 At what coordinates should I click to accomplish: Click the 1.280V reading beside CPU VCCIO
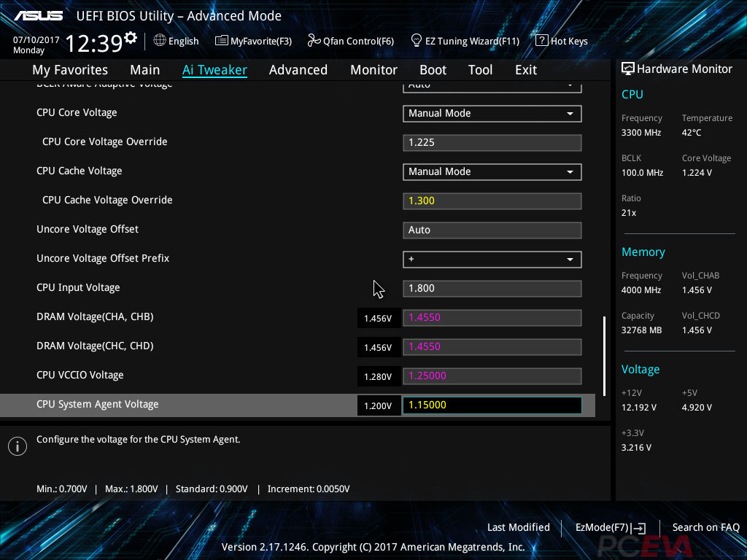(379, 377)
